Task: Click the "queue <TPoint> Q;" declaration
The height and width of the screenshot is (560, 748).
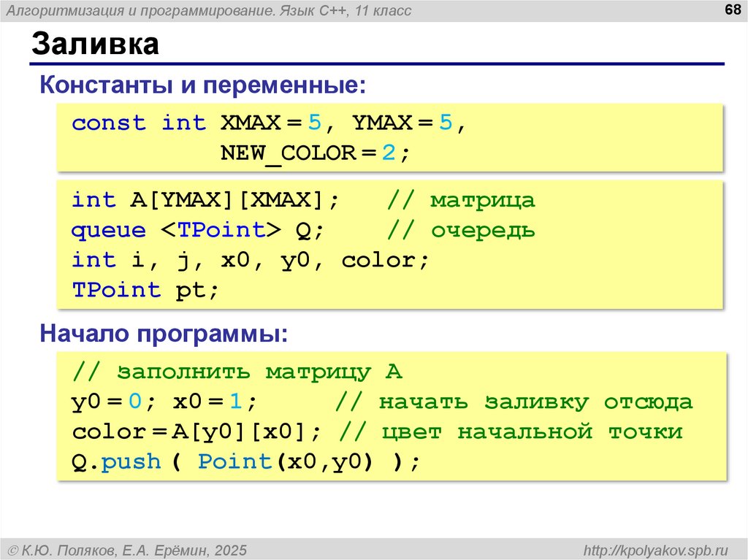Action: [197, 230]
